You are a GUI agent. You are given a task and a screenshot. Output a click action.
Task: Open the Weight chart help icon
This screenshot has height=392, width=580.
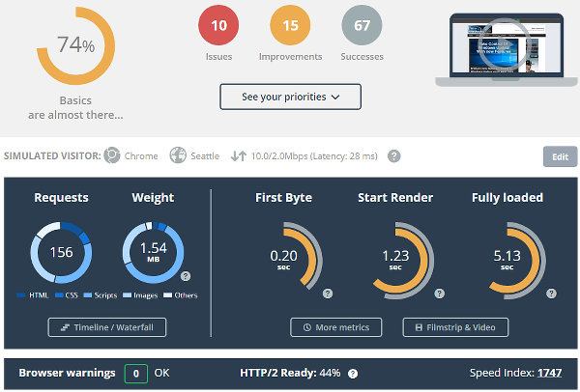click(186, 276)
